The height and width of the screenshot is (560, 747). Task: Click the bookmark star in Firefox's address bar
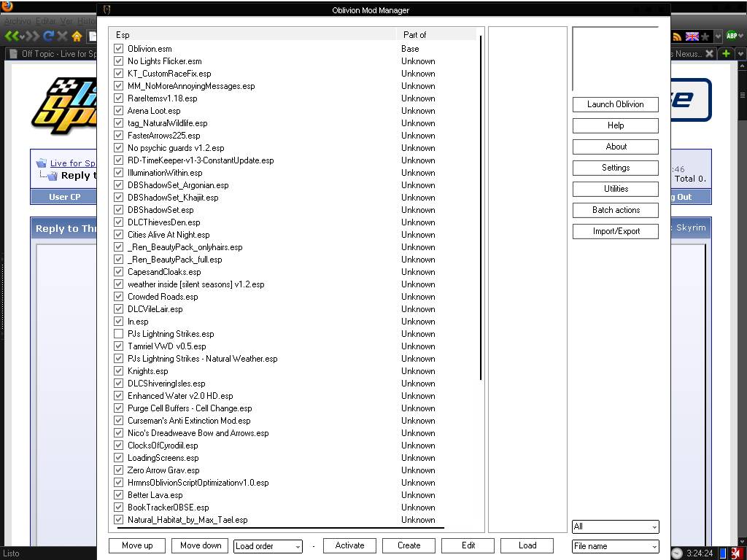click(705, 36)
